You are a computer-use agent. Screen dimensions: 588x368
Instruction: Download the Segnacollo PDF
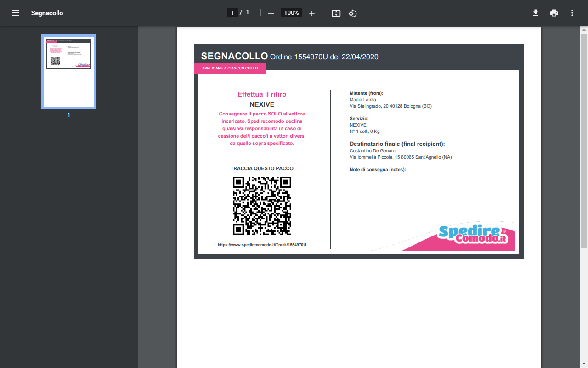pos(536,13)
